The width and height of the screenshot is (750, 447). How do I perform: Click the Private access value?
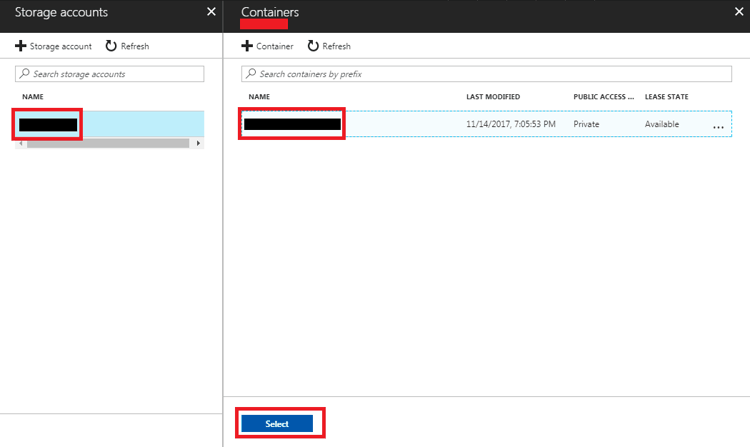coord(586,124)
